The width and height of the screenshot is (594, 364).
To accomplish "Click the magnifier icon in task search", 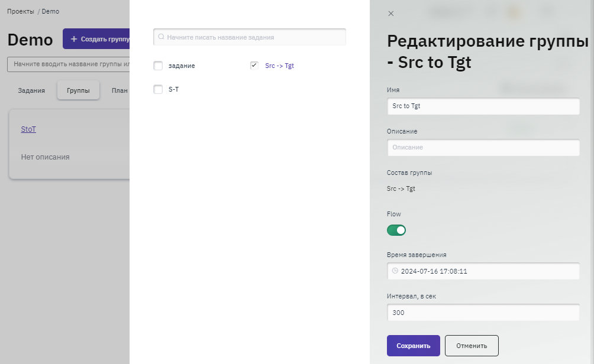I will tap(161, 37).
